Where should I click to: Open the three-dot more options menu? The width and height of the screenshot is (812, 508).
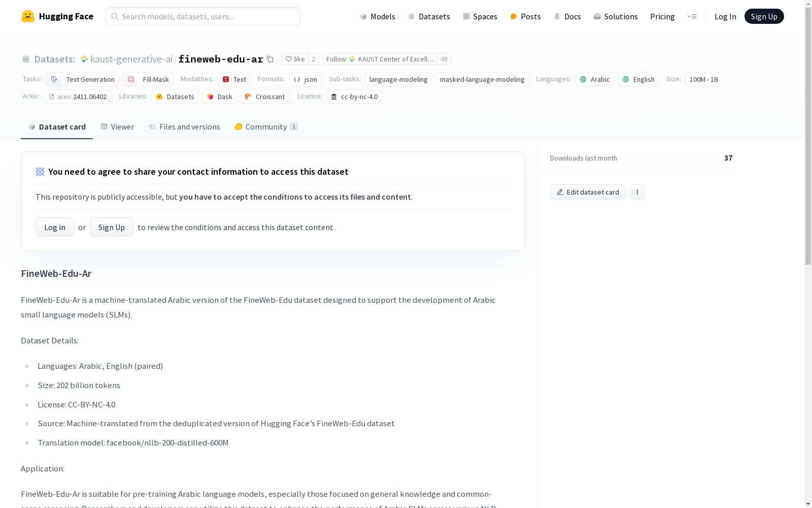pos(637,192)
